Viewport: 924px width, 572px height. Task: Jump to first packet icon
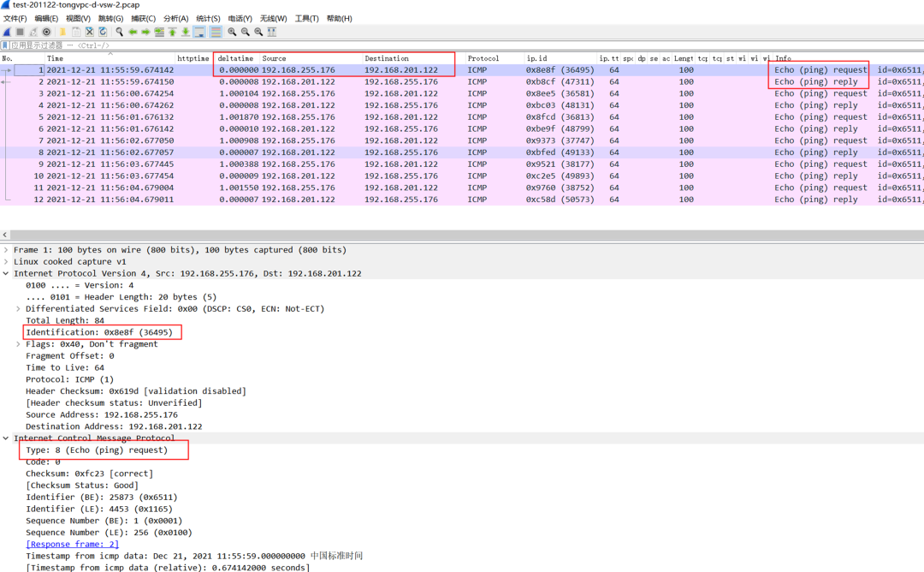tap(172, 32)
